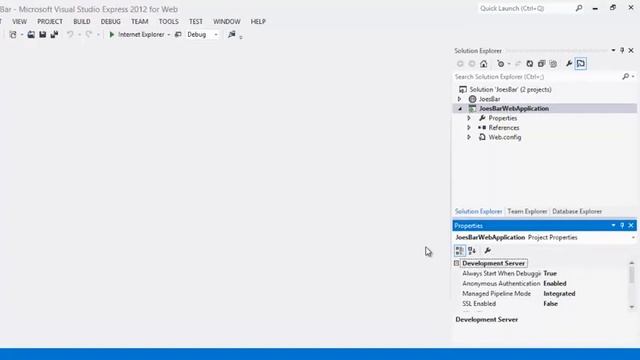This screenshot has height=360, width=640.
Task: Open Properties panel window position dropdown
Action: click(x=613, y=225)
